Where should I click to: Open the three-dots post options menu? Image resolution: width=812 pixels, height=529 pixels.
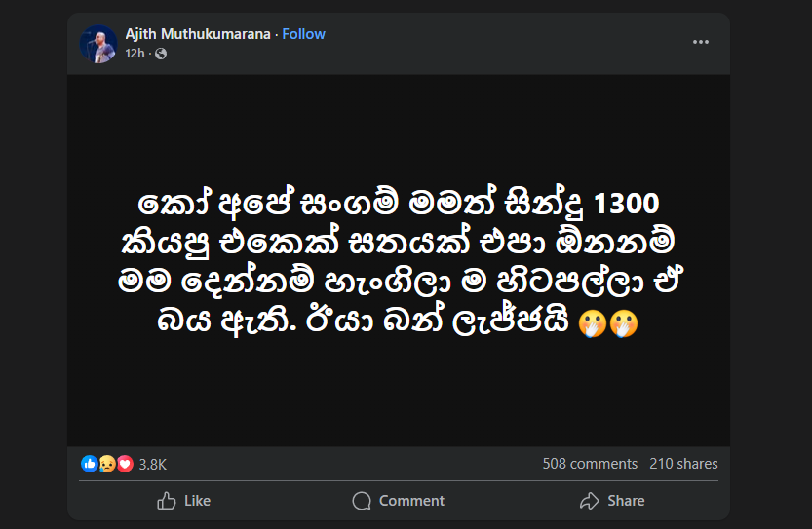pyautogui.click(x=701, y=42)
